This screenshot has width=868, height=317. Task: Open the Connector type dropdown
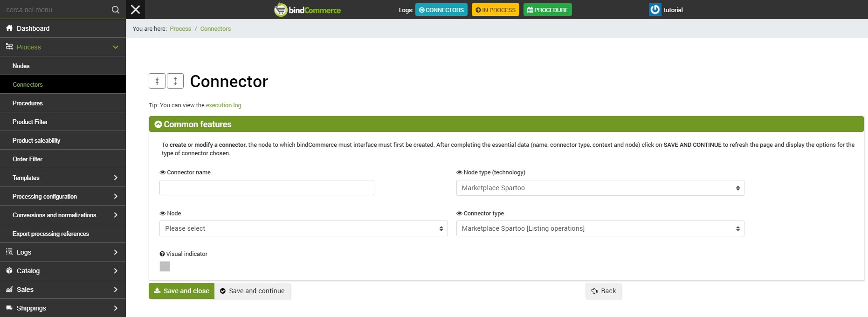click(x=600, y=228)
